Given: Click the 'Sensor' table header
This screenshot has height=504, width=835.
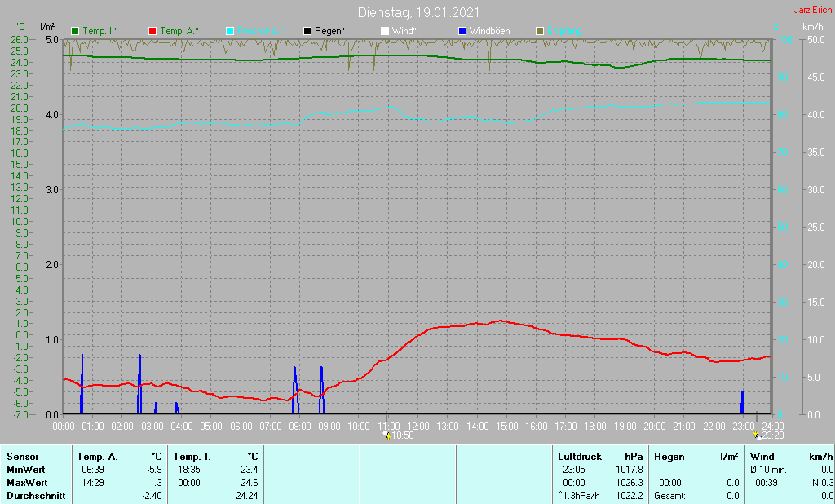Looking at the screenshot, I should (22, 457).
